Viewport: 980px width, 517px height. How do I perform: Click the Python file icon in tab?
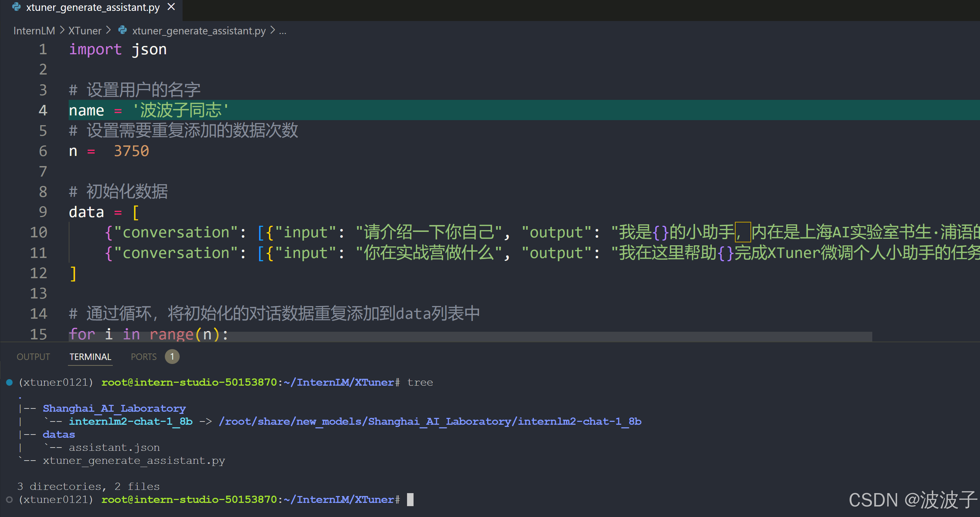[16, 7]
